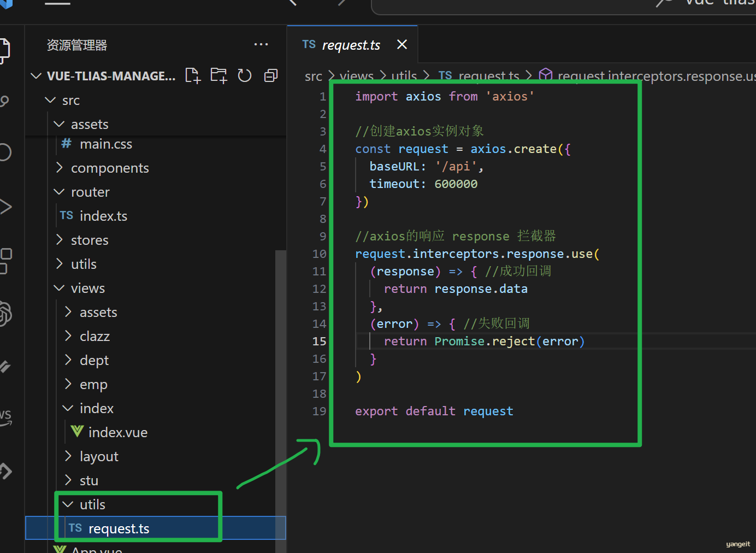Click the New File icon in explorer header

(193, 75)
